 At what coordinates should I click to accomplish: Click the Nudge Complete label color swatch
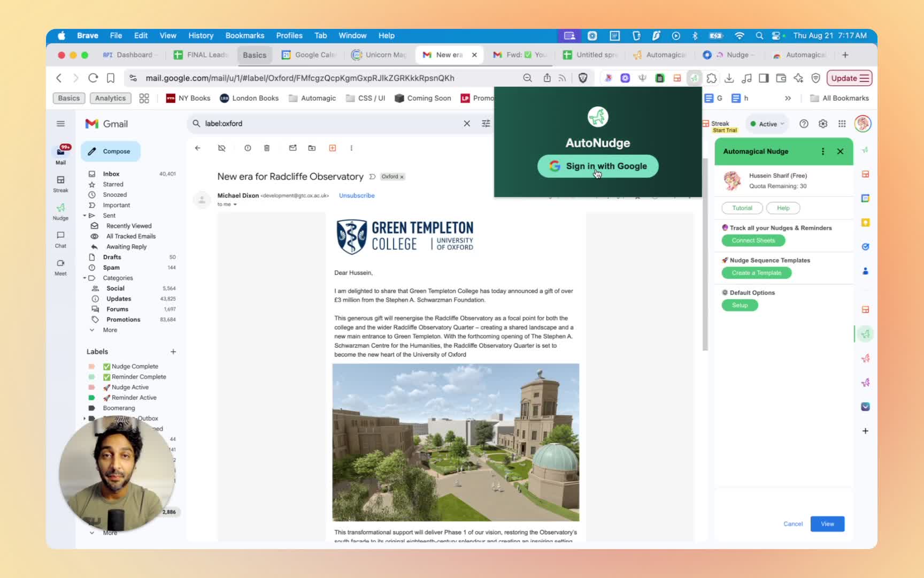tap(91, 367)
